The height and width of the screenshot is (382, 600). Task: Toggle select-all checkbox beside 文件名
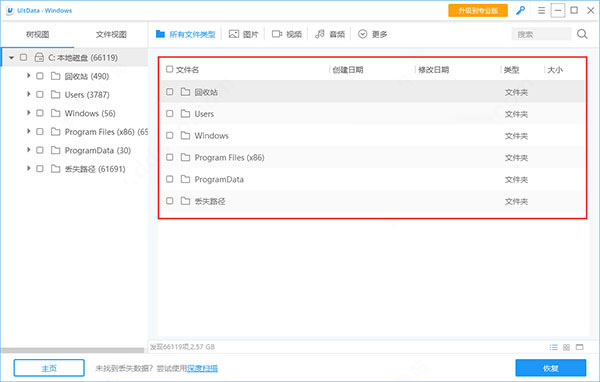tap(170, 69)
